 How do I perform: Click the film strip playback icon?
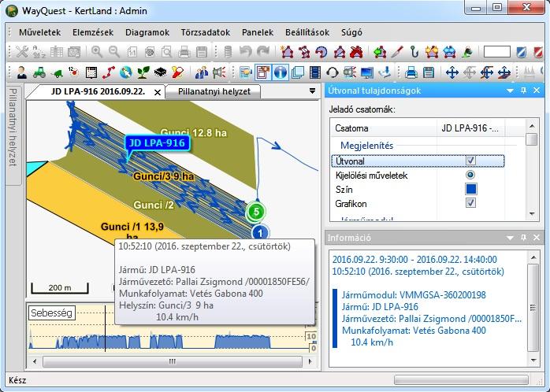[x=315, y=72]
